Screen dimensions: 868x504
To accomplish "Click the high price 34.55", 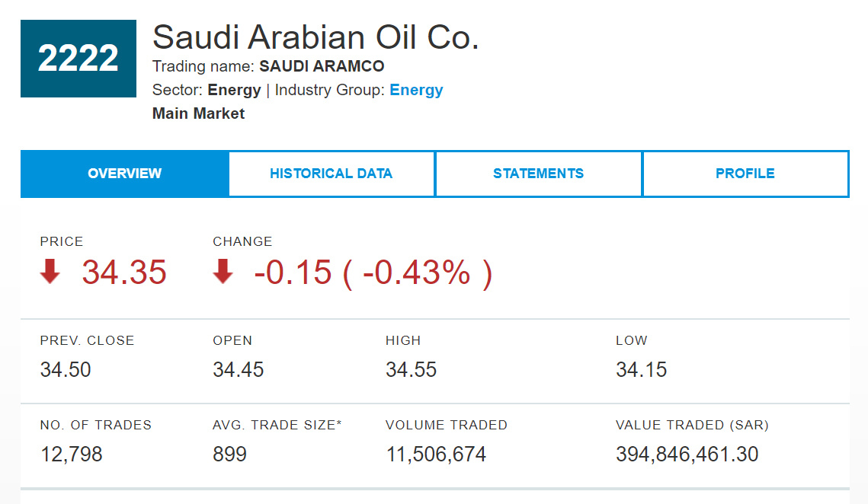I will tap(411, 370).
